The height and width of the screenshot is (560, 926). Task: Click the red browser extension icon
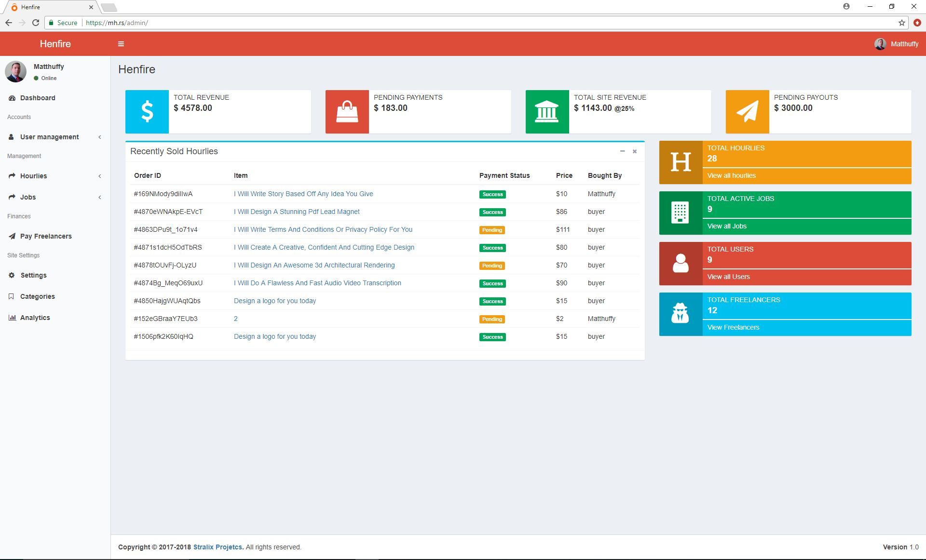tap(917, 23)
